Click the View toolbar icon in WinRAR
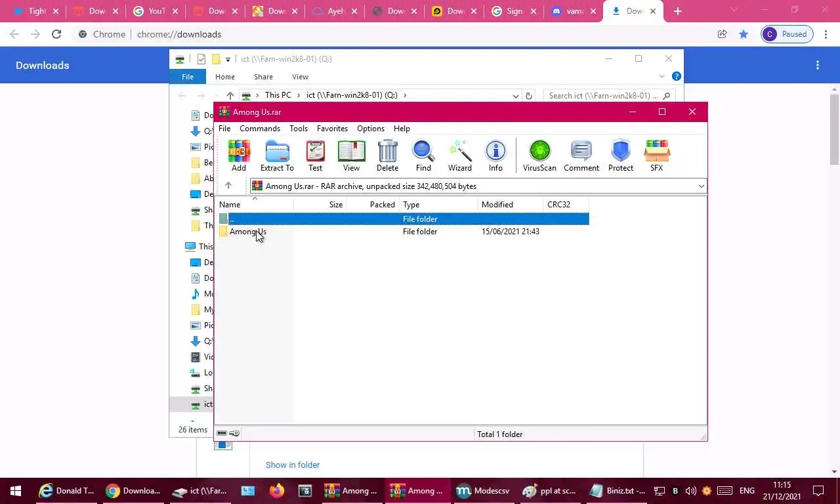The height and width of the screenshot is (504, 840). point(351,156)
